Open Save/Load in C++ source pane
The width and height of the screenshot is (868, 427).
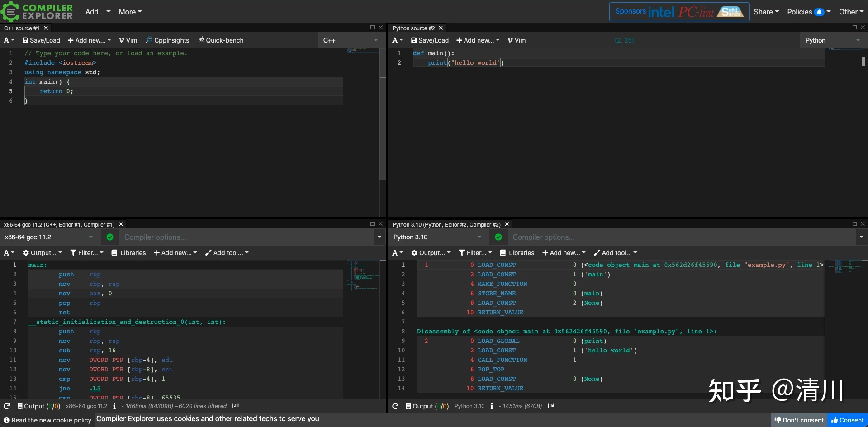[x=41, y=40]
